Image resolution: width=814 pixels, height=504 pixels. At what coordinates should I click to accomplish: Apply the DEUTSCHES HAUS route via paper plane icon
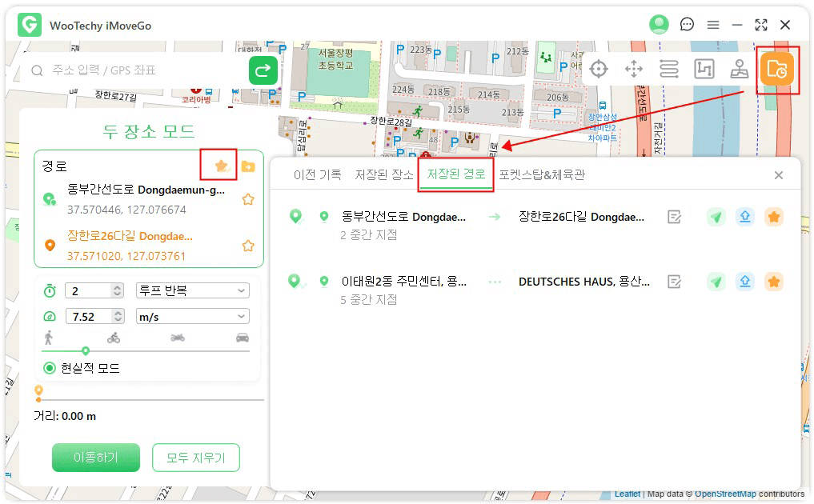(x=716, y=282)
